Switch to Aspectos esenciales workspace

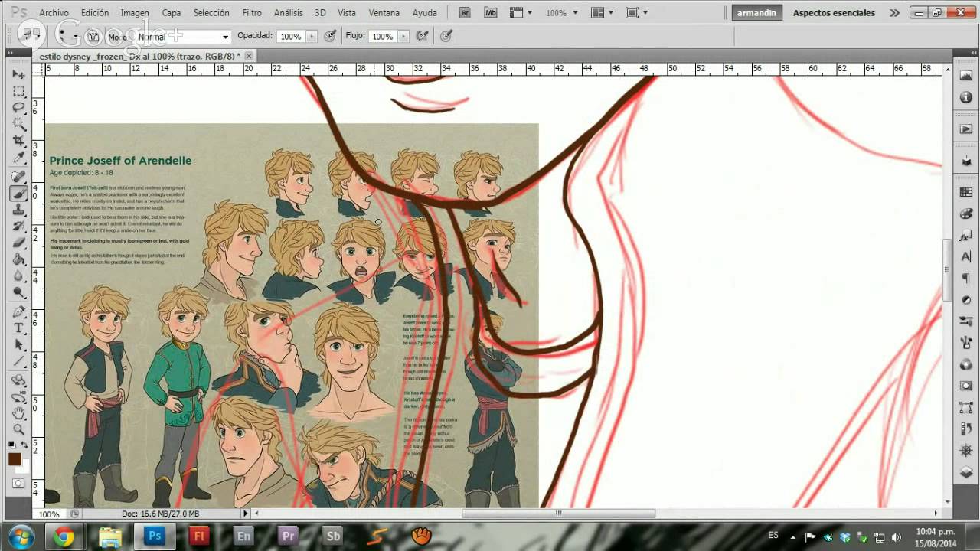coord(834,13)
